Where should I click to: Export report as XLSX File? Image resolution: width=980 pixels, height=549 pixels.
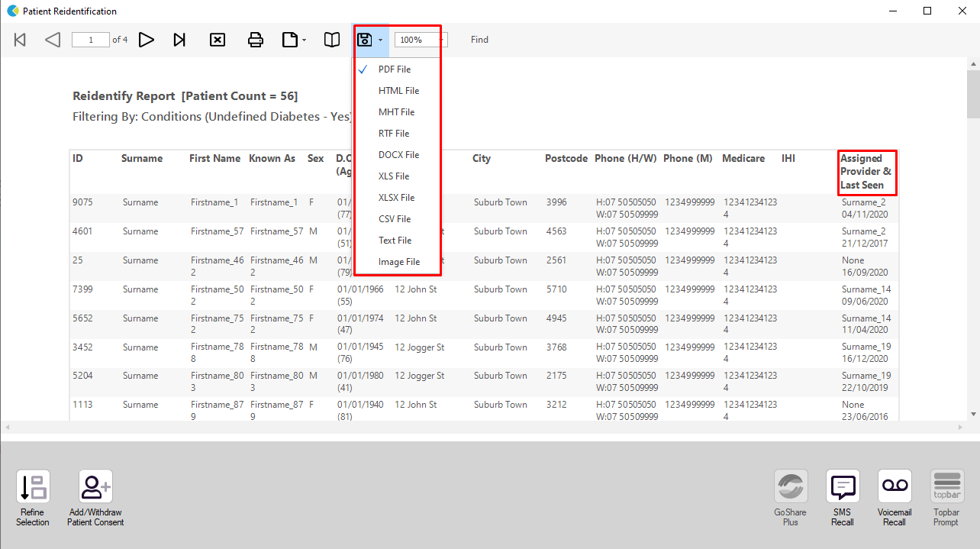click(x=396, y=198)
